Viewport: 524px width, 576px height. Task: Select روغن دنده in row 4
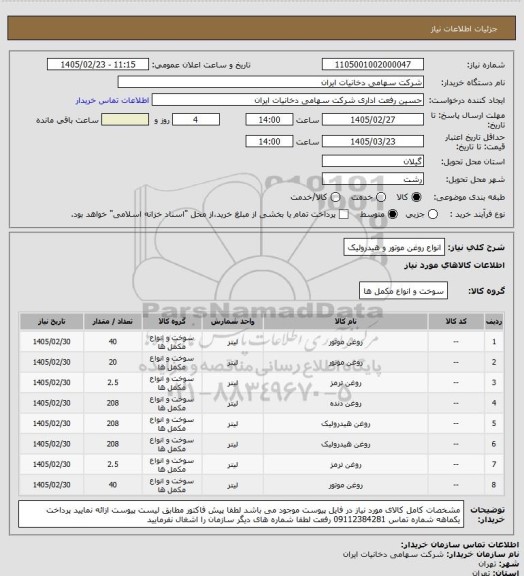(x=345, y=403)
